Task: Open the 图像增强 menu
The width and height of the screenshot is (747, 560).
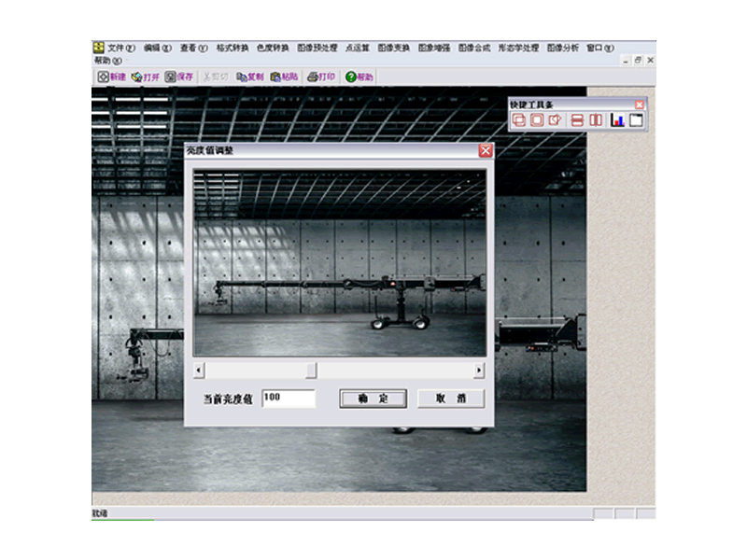Action: point(433,48)
